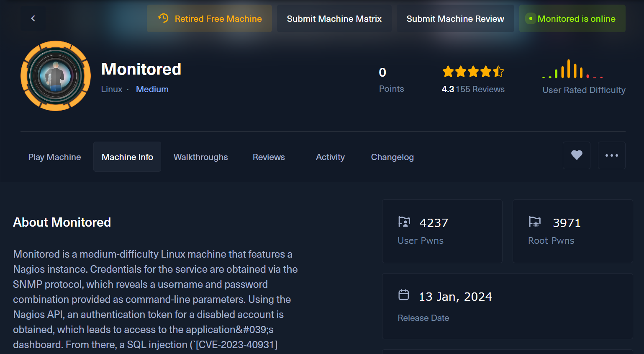Click the 4237 user pwns count
Image resolution: width=644 pixels, height=354 pixels.
point(434,223)
